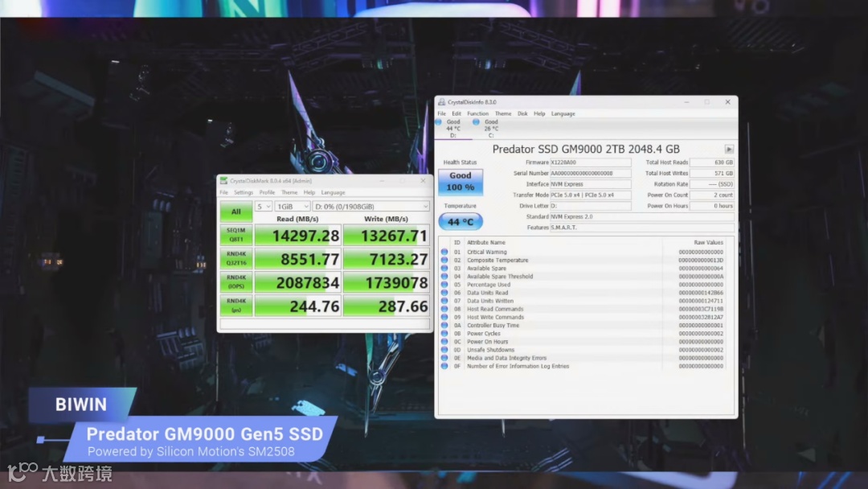This screenshot has width=868, height=489.
Task: Click the Unsafe Shutdowns status icon
Action: coord(444,350)
